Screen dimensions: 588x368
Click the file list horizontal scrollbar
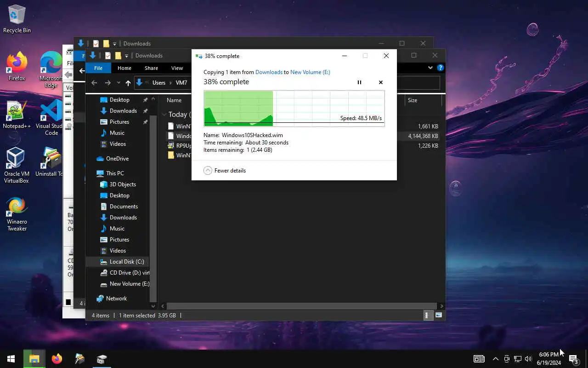(301, 306)
